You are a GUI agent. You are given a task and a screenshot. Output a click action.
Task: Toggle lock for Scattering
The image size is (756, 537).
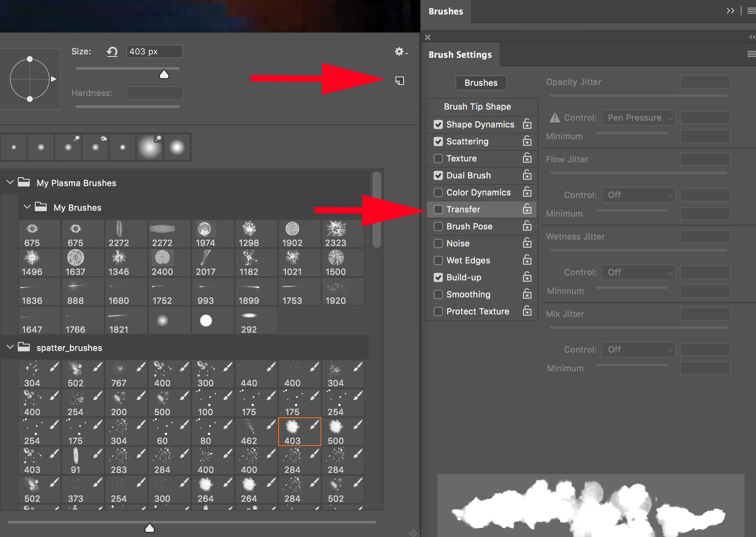[527, 141]
